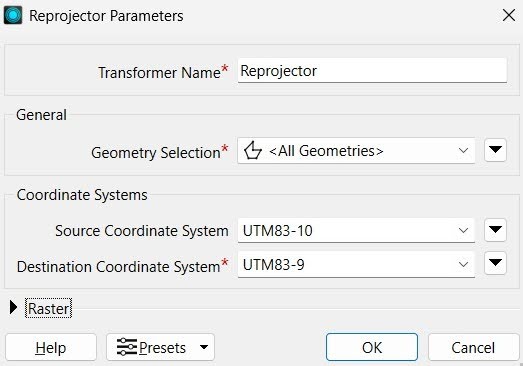
Task: Open the Help button
Action: [51, 348]
